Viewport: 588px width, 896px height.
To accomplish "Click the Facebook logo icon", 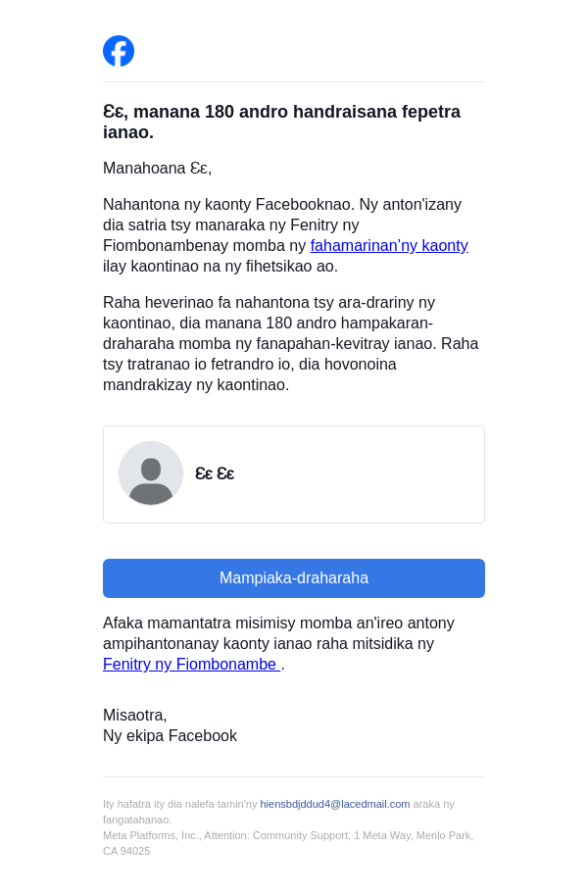I will pyautogui.click(x=119, y=51).
